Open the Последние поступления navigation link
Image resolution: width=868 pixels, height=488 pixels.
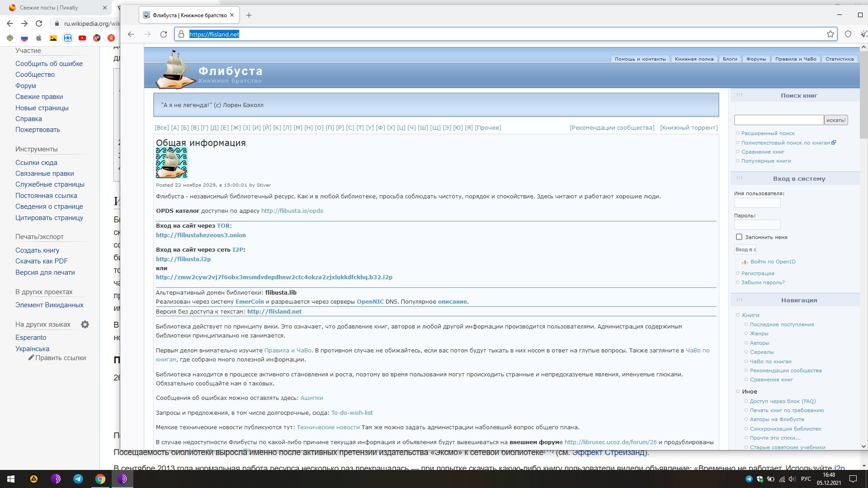click(x=782, y=324)
